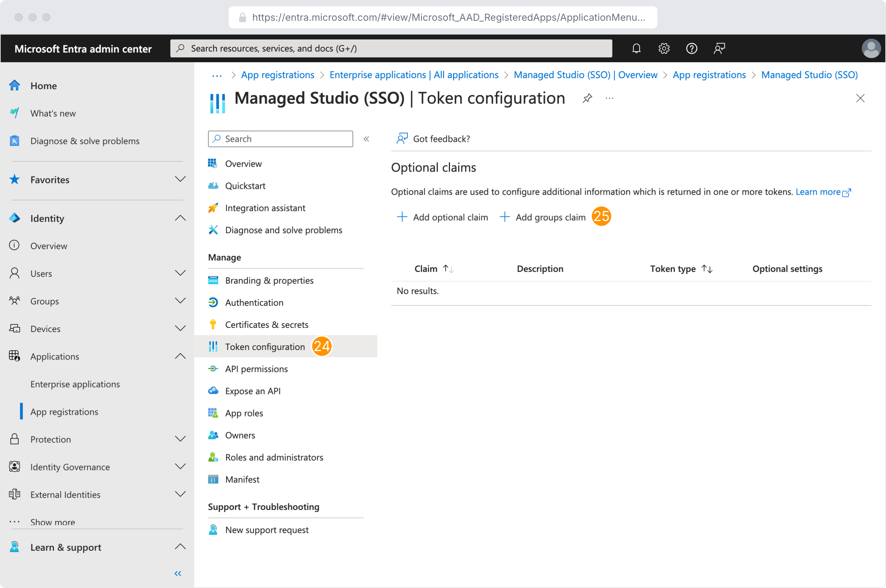
Task: Expand the Users section
Action: click(180, 273)
